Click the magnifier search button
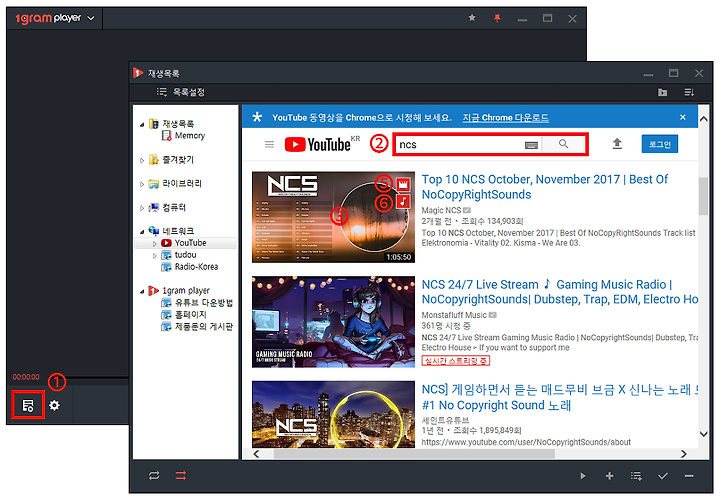 (x=563, y=144)
